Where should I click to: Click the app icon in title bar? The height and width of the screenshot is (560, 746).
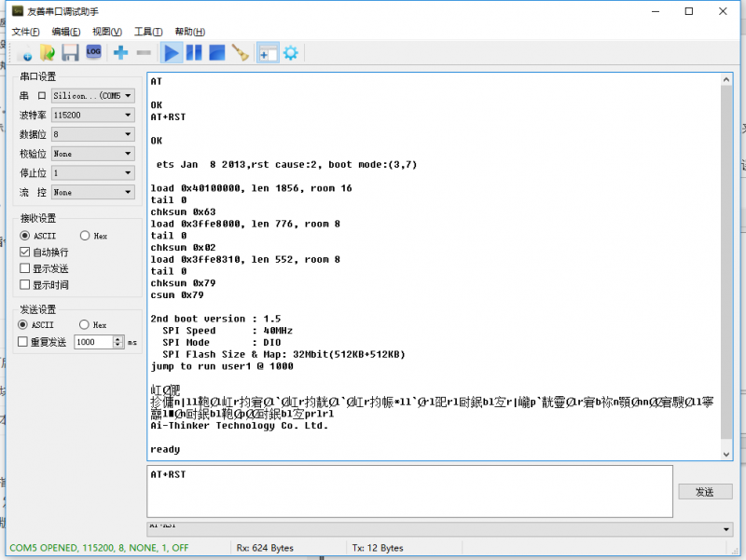click(x=18, y=11)
